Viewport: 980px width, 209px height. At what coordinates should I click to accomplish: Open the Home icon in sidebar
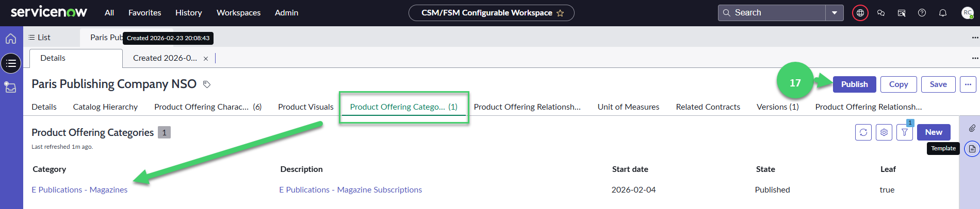(x=11, y=39)
